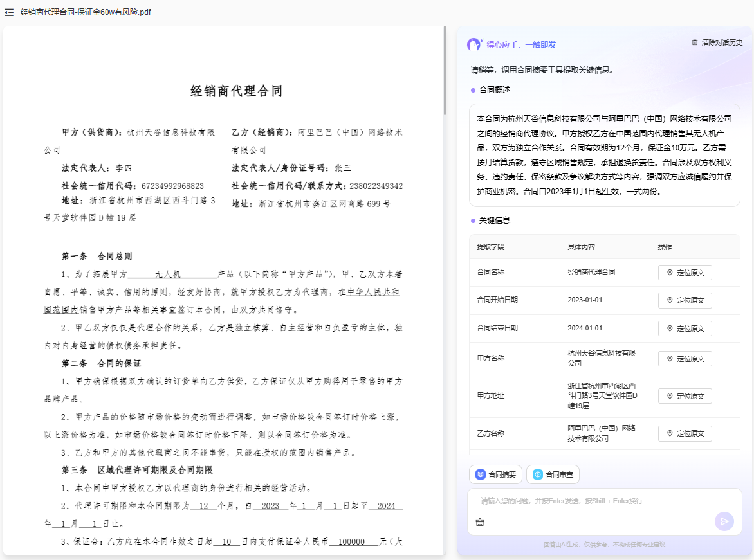
Task: Click the 100000 deposit amount in the document
Action: click(351, 542)
